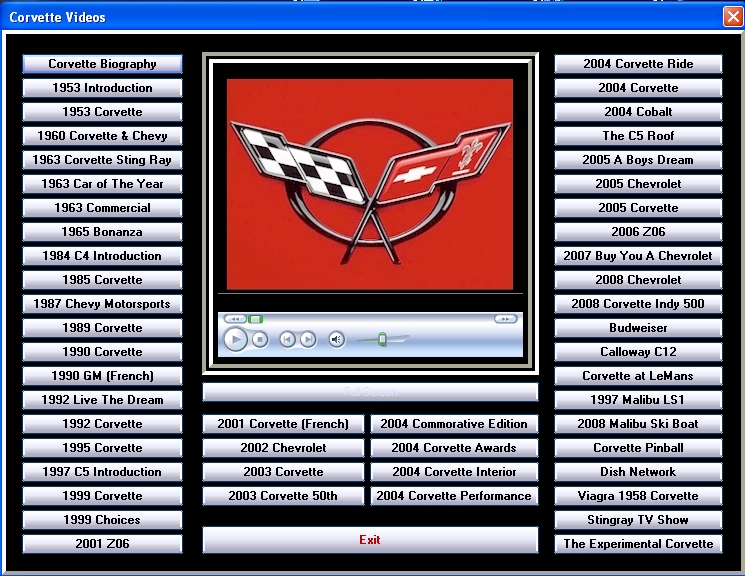Open the 1999 Choices video

(102, 520)
